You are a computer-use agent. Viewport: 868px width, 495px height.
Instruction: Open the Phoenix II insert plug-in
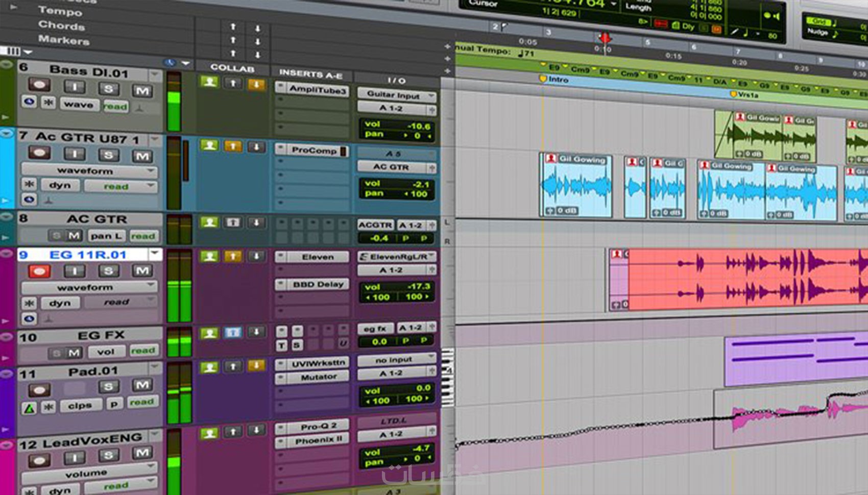tap(312, 440)
